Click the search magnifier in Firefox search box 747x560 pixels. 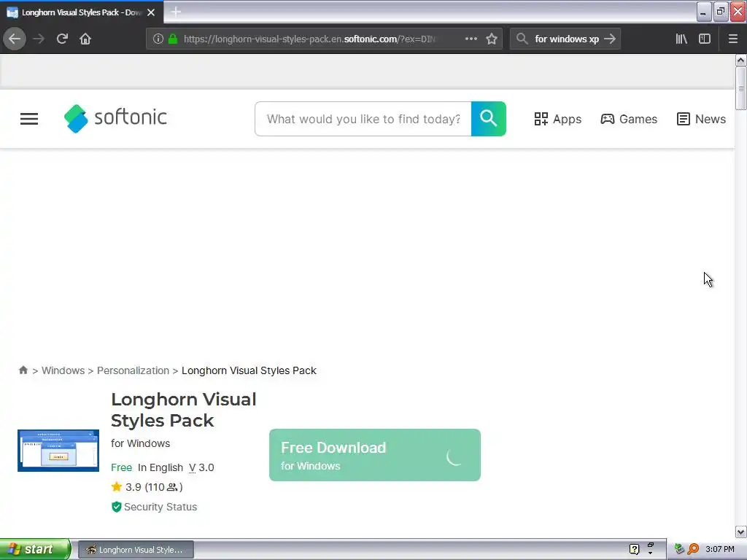coord(522,39)
